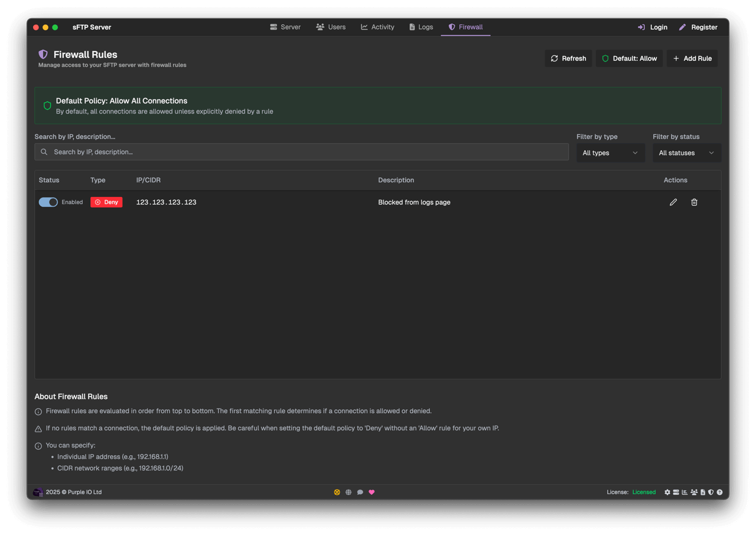Click the Login link in header

(x=653, y=27)
